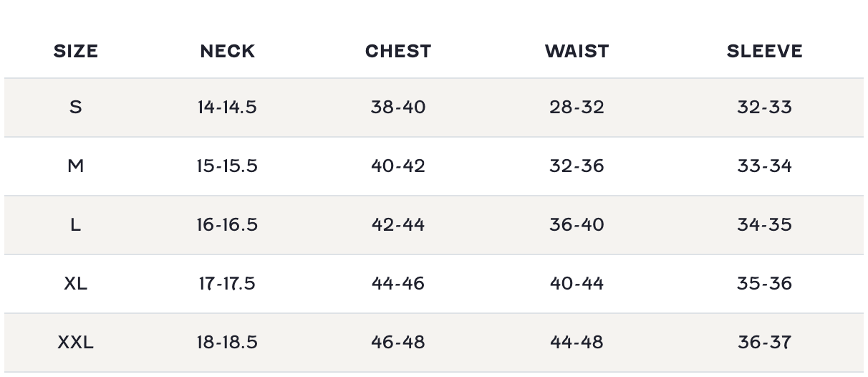
Task: Click the SIZE column header
Action: point(76,51)
